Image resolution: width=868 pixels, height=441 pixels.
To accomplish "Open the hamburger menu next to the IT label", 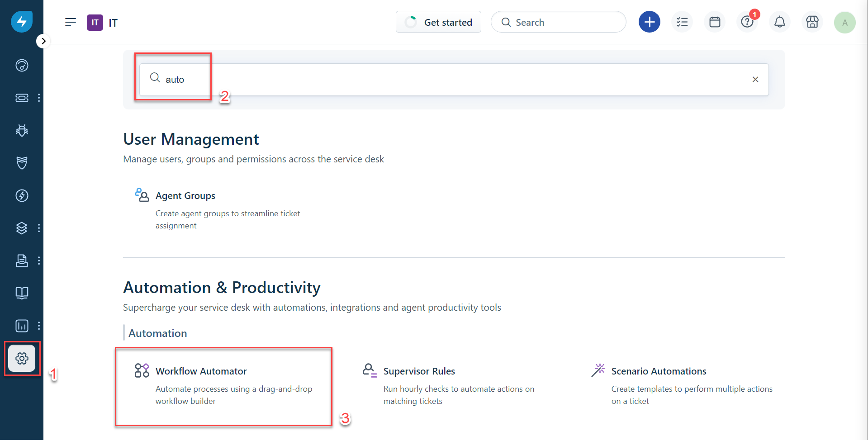I will (71, 22).
